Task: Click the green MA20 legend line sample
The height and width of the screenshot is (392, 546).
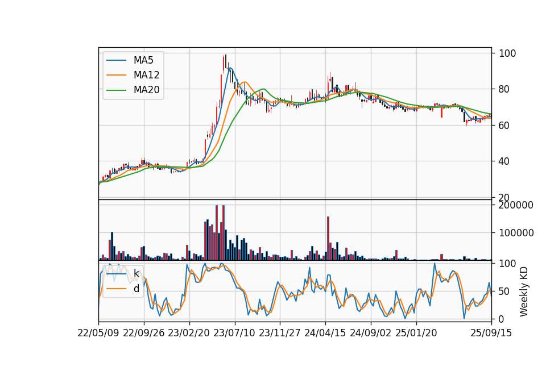Action: 116,90
